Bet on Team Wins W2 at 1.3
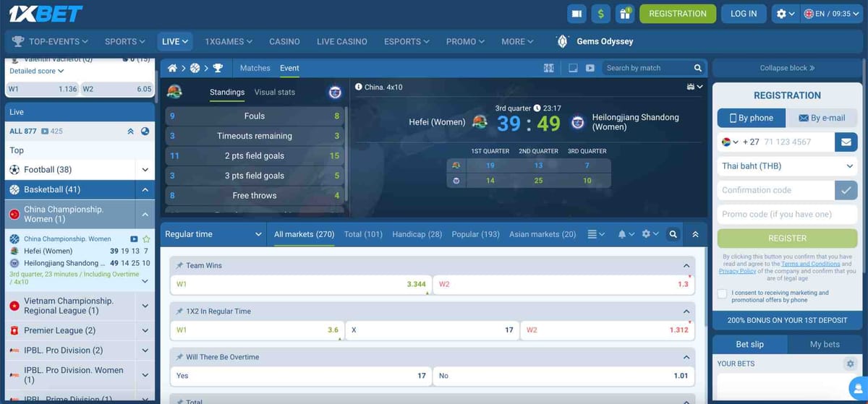The width and height of the screenshot is (868, 404). pos(564,284)
